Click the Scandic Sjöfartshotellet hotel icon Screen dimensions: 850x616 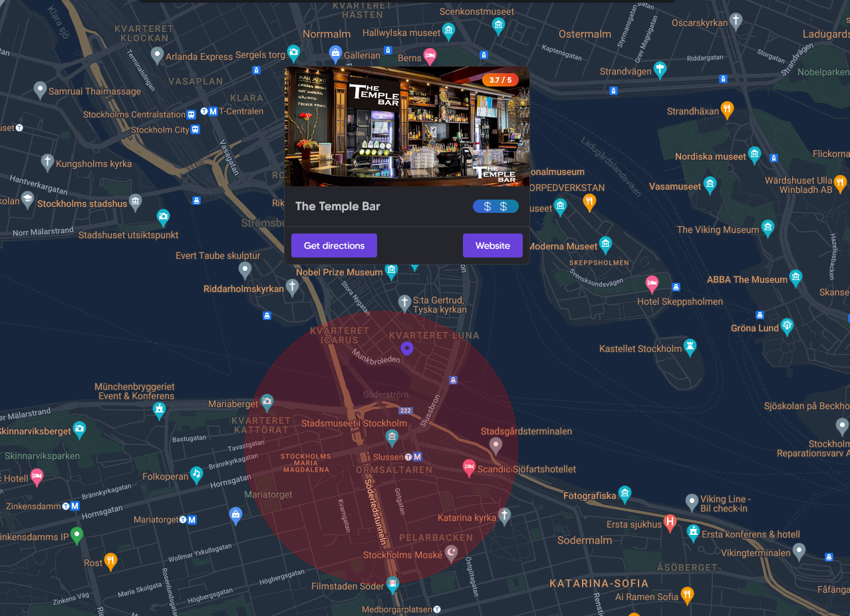click(x=469, y=468)
